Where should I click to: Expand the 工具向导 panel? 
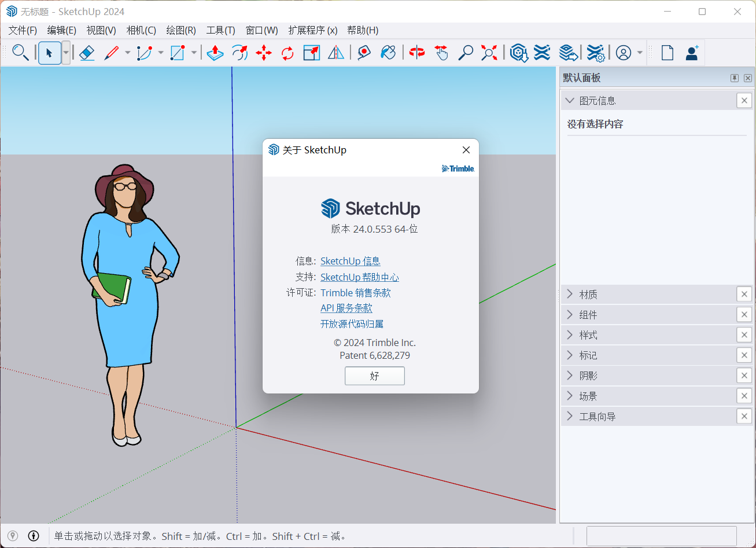(570, 417)
